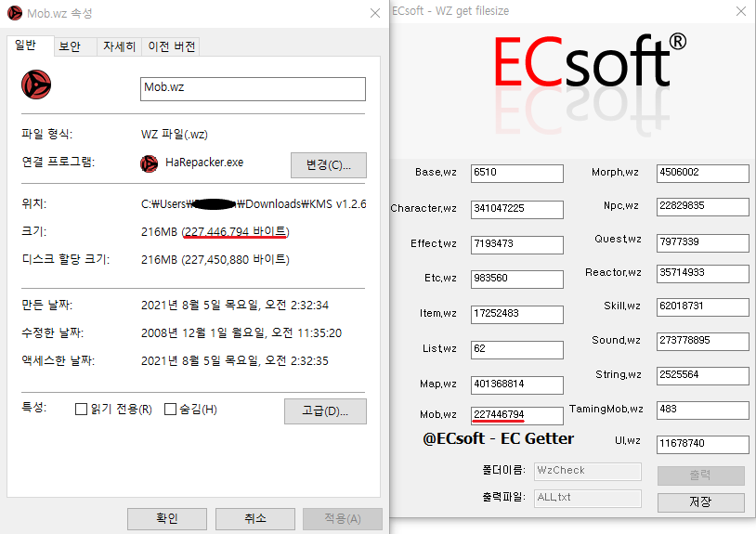Click the HaRepacker.exe program icon
This screenshot has height=534, width=756.
click(x=149, y=163)
